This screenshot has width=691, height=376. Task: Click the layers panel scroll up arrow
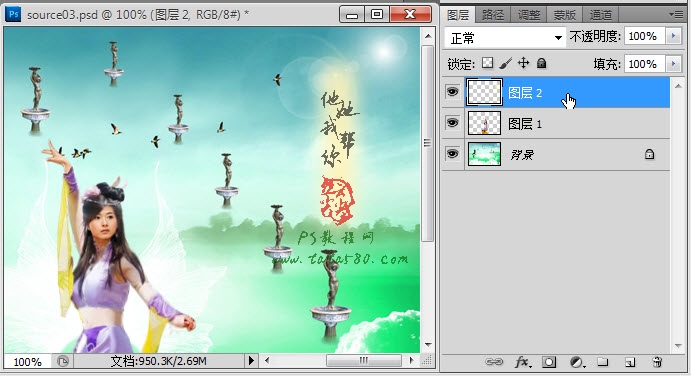678,86
